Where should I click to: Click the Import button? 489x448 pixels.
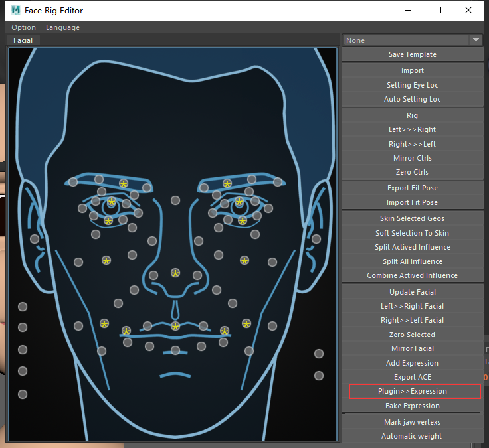coord(413,70)
